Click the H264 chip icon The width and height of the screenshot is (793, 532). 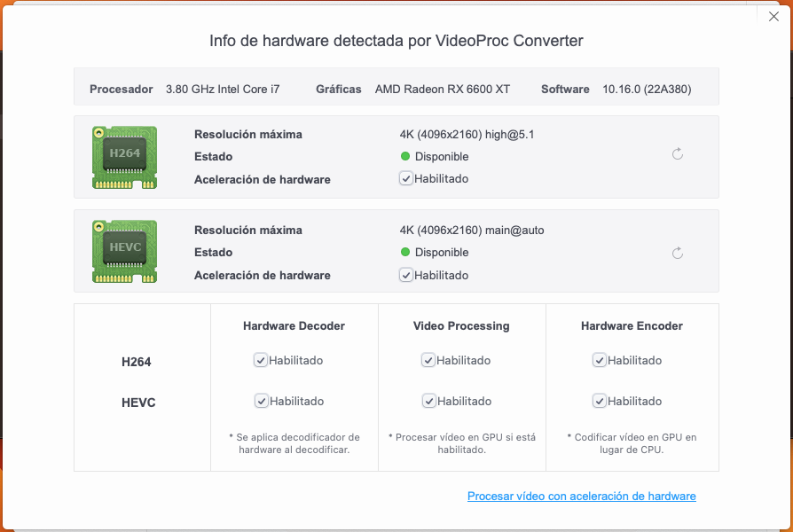click(x=124, y=157)
